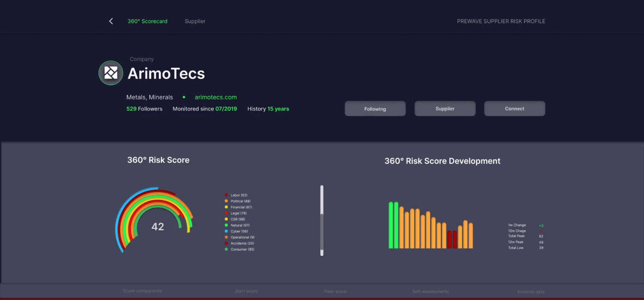Screen dimensions: 644x300
Task: Toggle the Following button
Action: tap(375, 109)
